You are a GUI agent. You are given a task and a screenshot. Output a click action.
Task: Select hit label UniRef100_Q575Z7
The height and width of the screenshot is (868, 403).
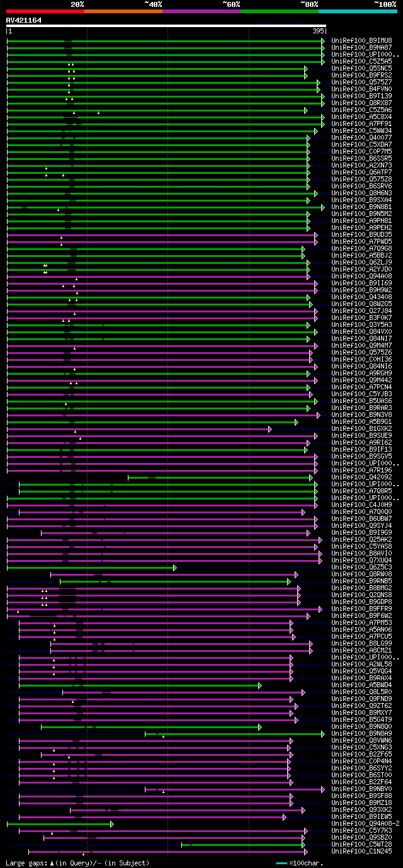(361, 82)
